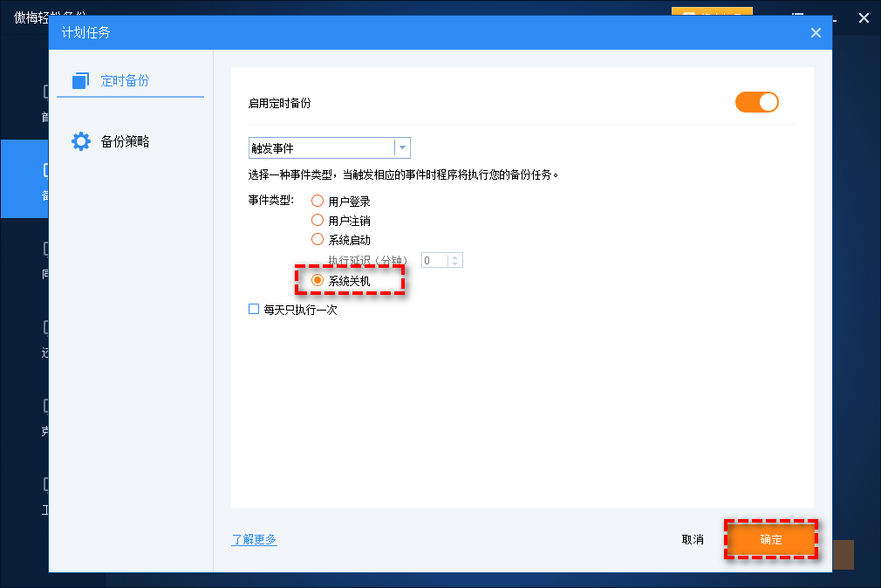Confirm with the orange 确定 button
The width and height of the screenshot is (881, 588).
770,540
